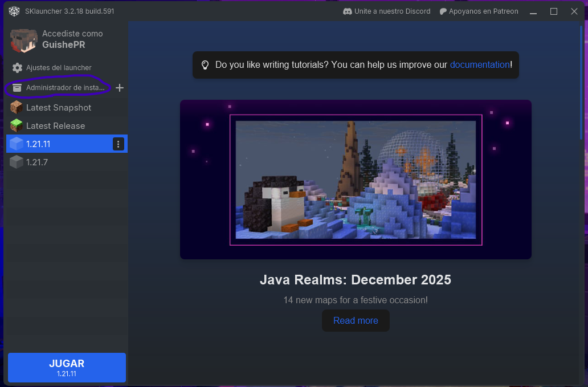Click the Latest Snapshot dirt block icon

[x=17, y=108]
